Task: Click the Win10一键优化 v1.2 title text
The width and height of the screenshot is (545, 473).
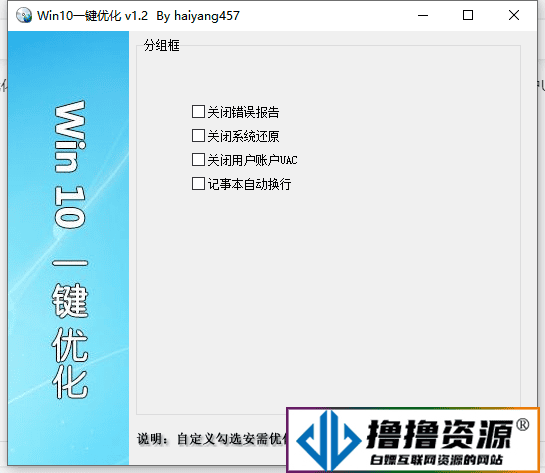Action: click(138, 16)
